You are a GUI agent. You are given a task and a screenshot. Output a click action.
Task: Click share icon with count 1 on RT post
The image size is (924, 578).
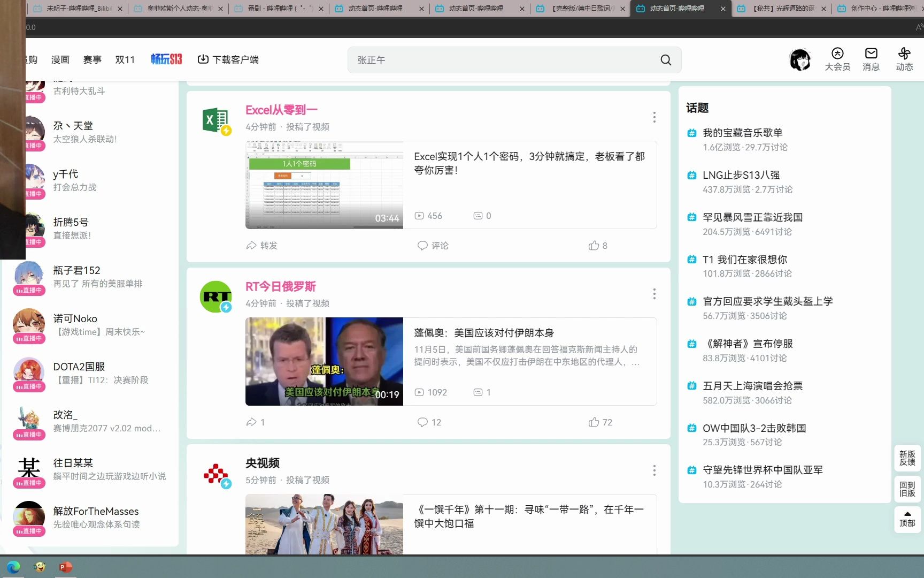click(x=251, y=422)
